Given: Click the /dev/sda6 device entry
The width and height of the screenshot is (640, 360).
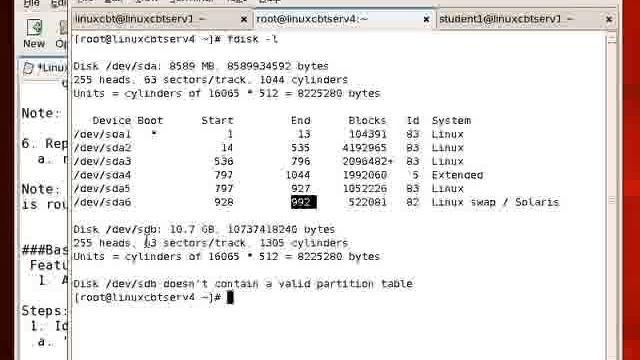Looking at the screenshot, I should pos(102,202).
